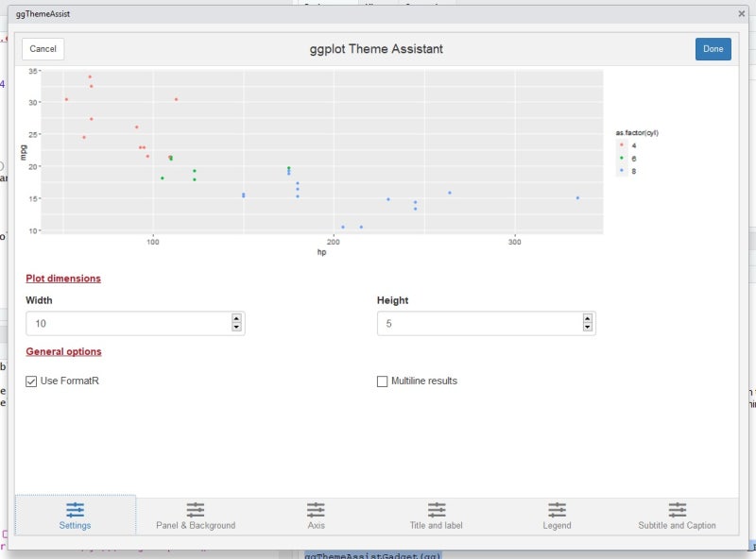This screenshot has height=559, width=756.
Task: Decrease Height with the down arrow
Action: pos(587,327)
